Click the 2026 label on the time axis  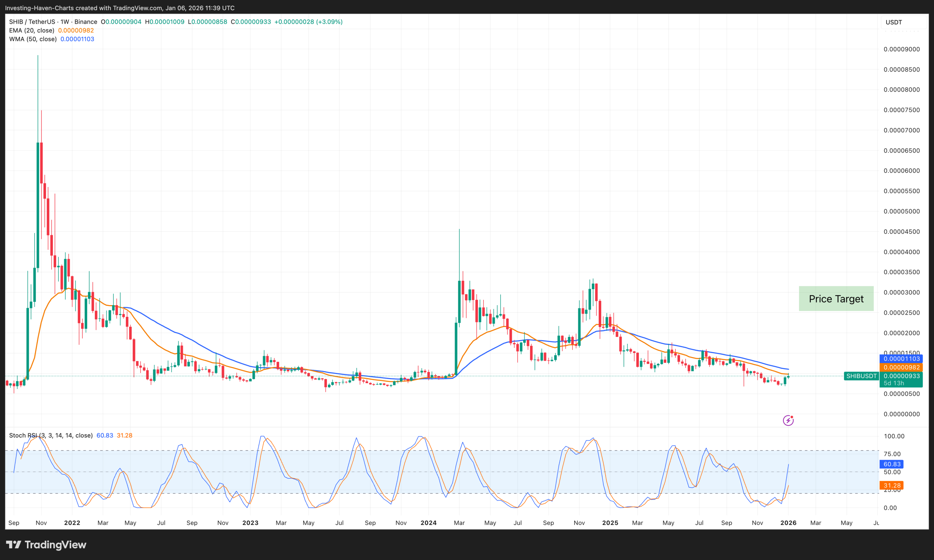(789, 523)
